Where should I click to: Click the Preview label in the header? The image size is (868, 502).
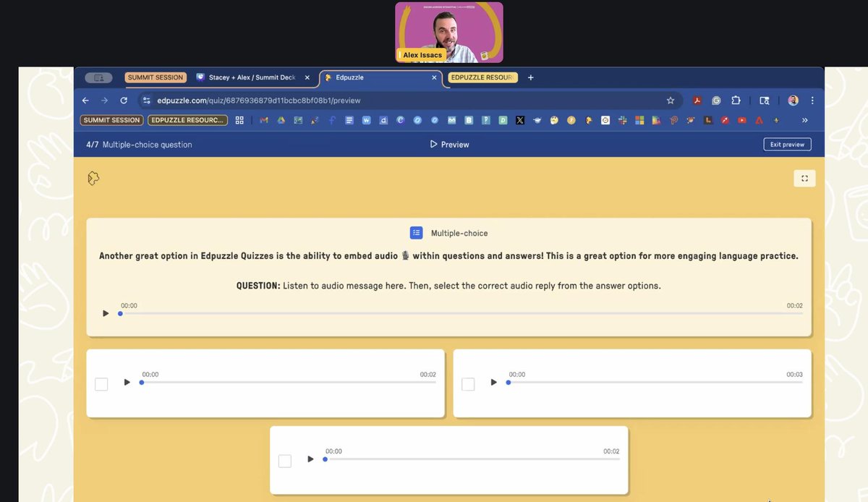[449, 145]
